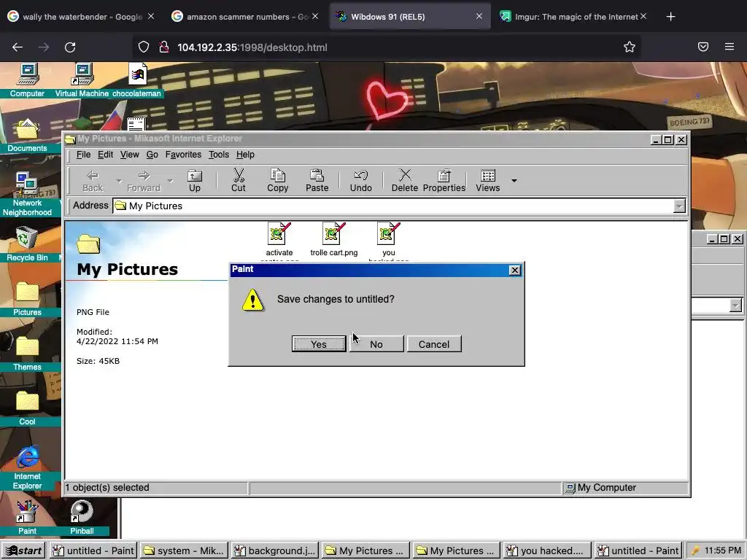The height and width of the screenshot is (560, 747).
Task: Select the Themes desktop folder
Action: coord(27,354)
